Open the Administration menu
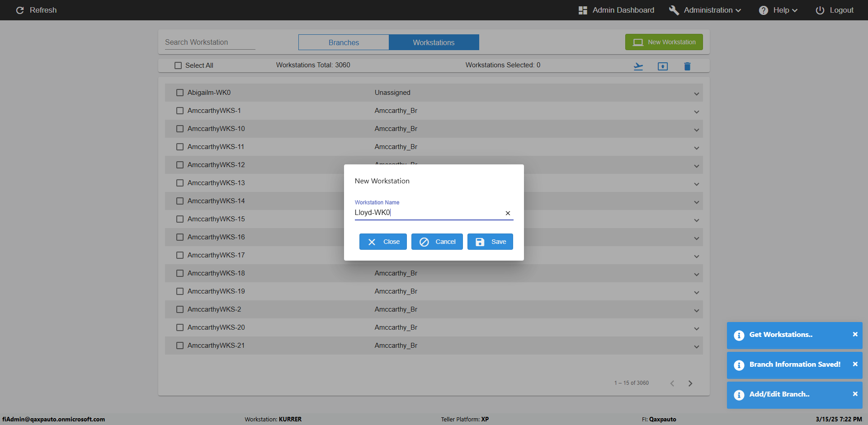The width and height of the screenshot is (868, 425). [x=705, y=10]
